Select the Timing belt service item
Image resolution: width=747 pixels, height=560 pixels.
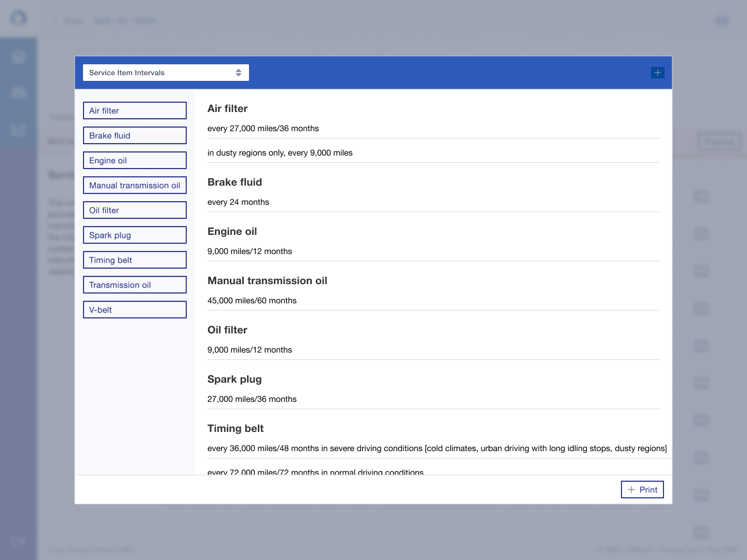pos(134,260)
